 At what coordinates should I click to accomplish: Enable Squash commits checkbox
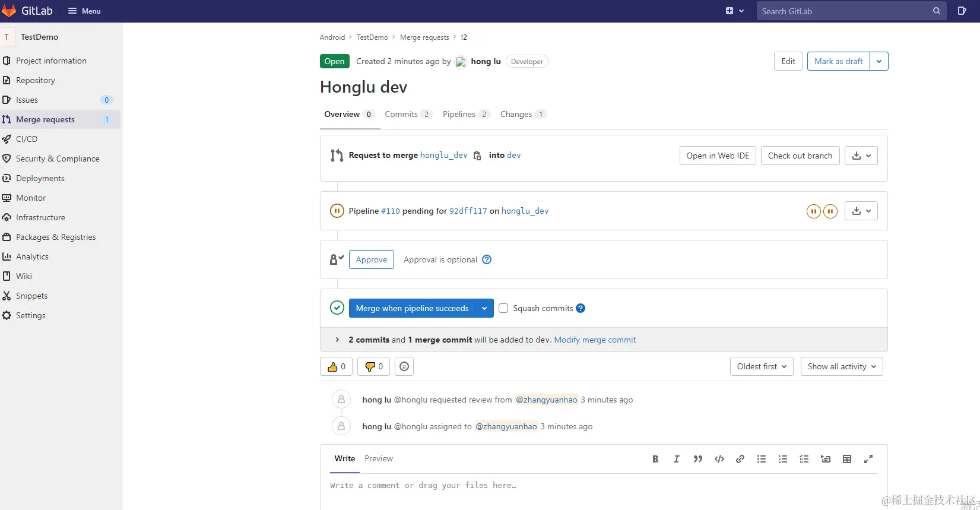click(503, 308)
